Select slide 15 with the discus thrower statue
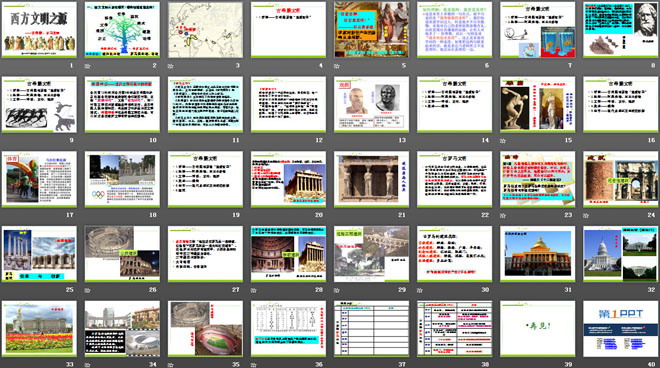 [538, 104]
